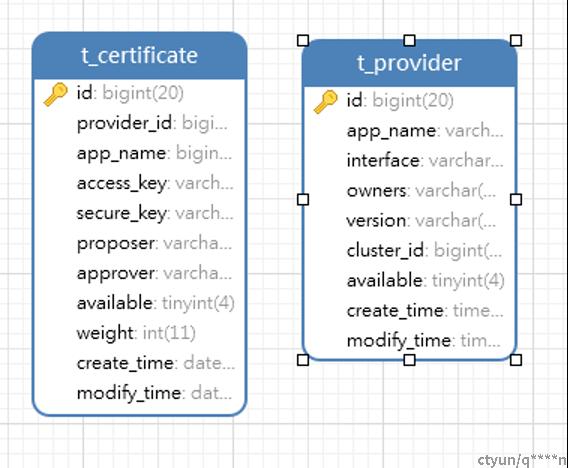The image size is (568, 468).
Task: Select interface field in t_provider
Action: pos(409,161)
